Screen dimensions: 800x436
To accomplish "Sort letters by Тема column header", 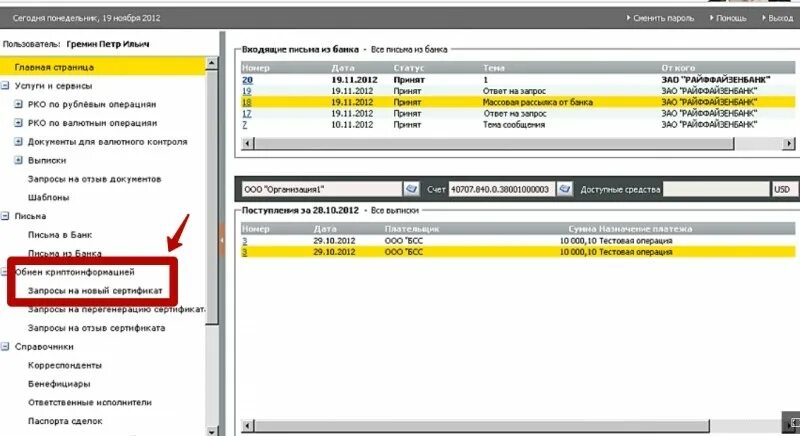I will tap(494, 68).
